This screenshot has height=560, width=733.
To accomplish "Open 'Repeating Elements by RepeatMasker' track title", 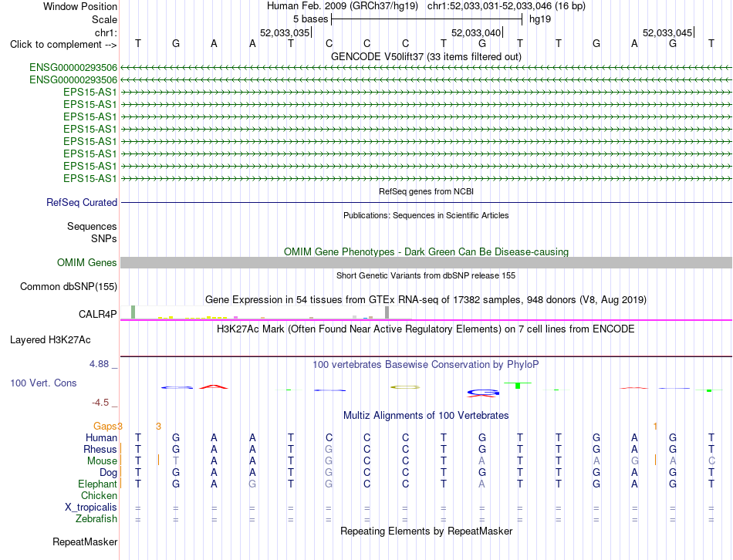I will pyautogui.click(x=426, y=531).
